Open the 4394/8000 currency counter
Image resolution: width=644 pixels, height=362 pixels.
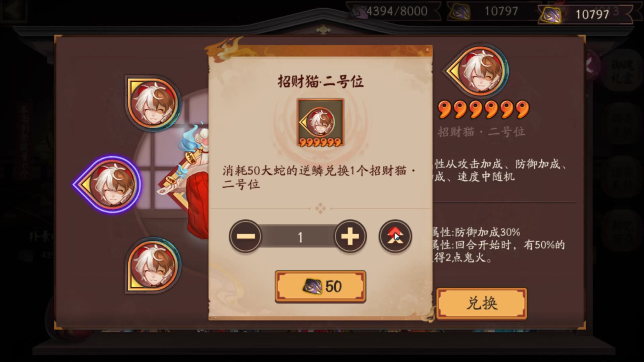tap(393, 11)
